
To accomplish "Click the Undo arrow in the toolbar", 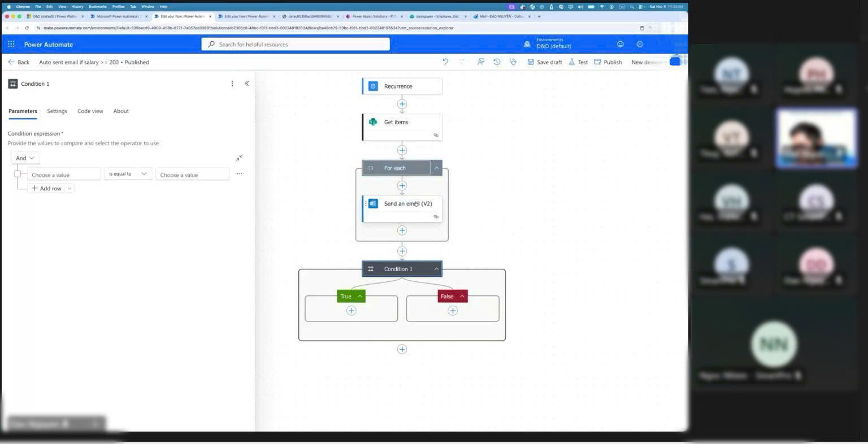I will 445,62.
